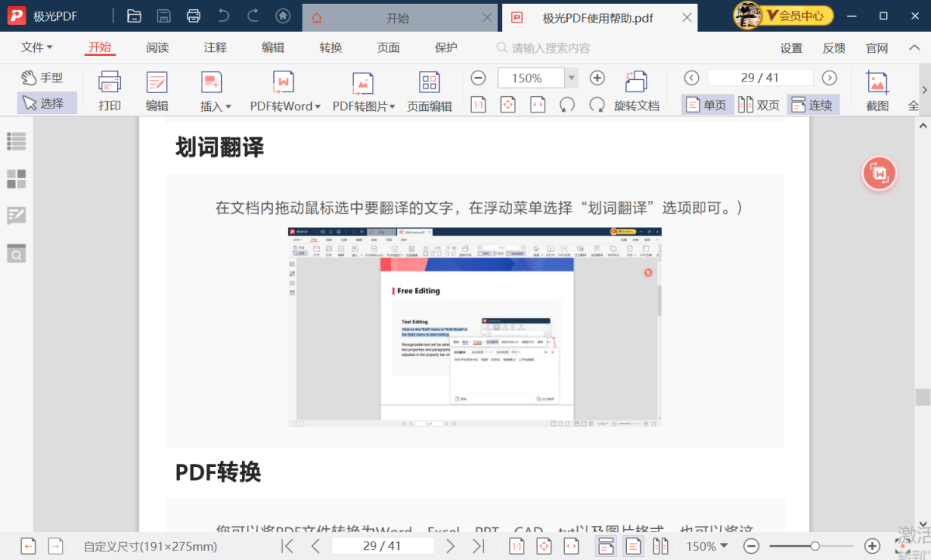Switch to the Annotate (注释) ribbon tab
The image size is (931, 560).
click(x=215, y=47)
